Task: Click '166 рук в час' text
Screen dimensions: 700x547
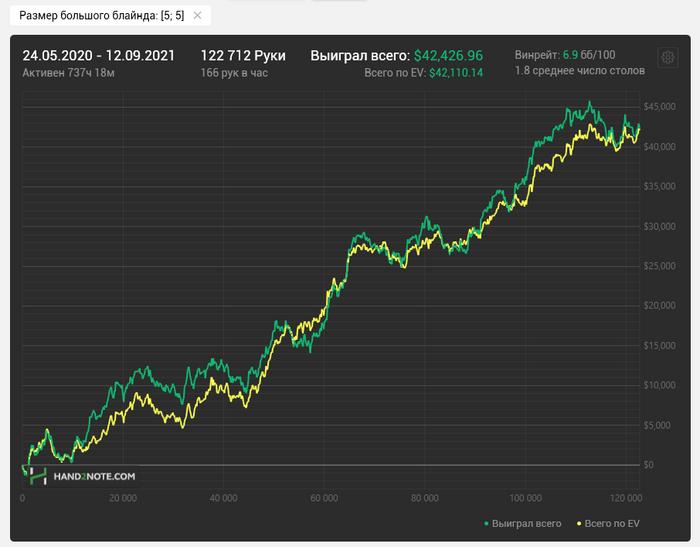Action: pyautogui.click(x=234, y=73)
